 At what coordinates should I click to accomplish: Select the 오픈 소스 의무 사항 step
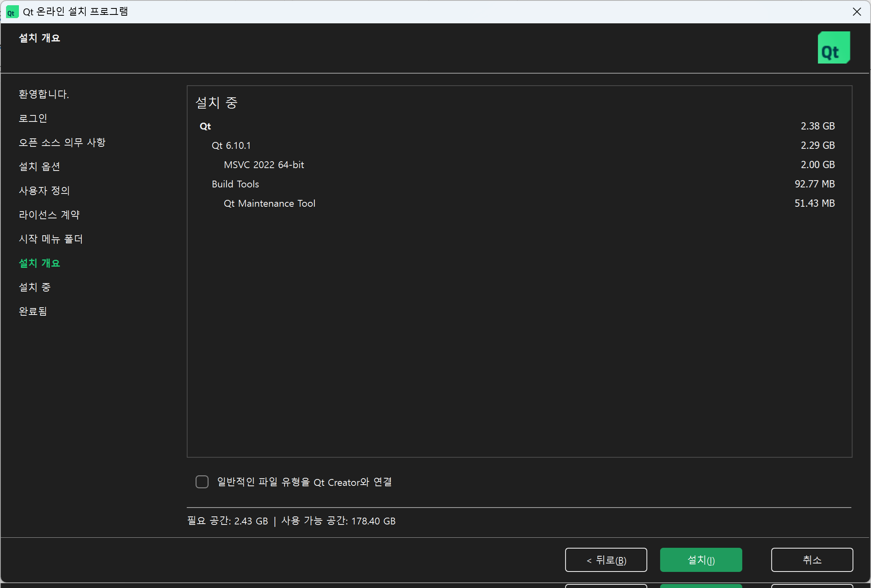pos(62,142)
